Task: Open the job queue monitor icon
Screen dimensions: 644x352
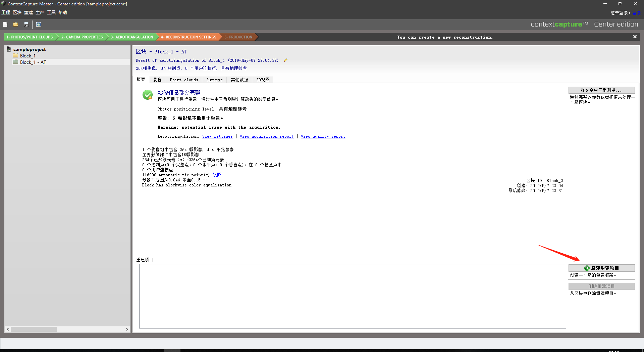Action: click(39, 25)
